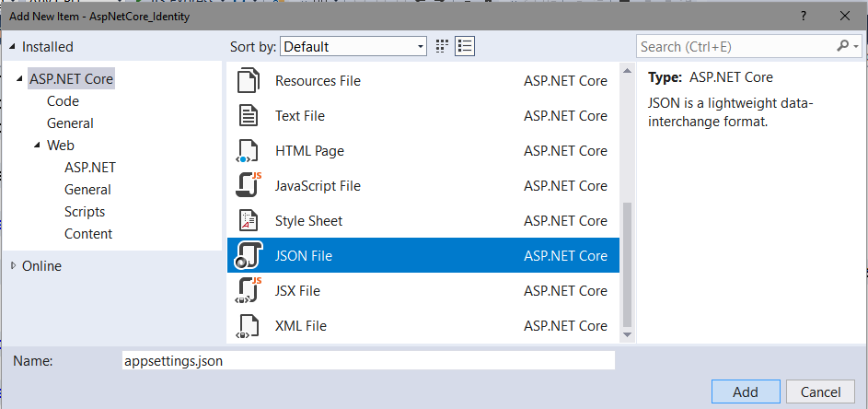This screenshot has height=409, width=868.
Task: Select the JSON File template icon
Action: pos(248,255)
